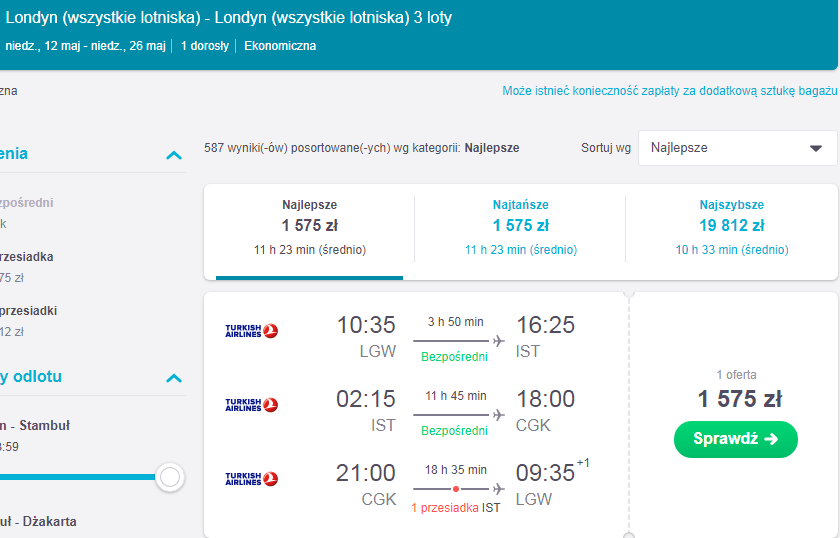840x538 pixels.
Task: Select the przesiadki stops filter option
Action: tap(28, 311)
